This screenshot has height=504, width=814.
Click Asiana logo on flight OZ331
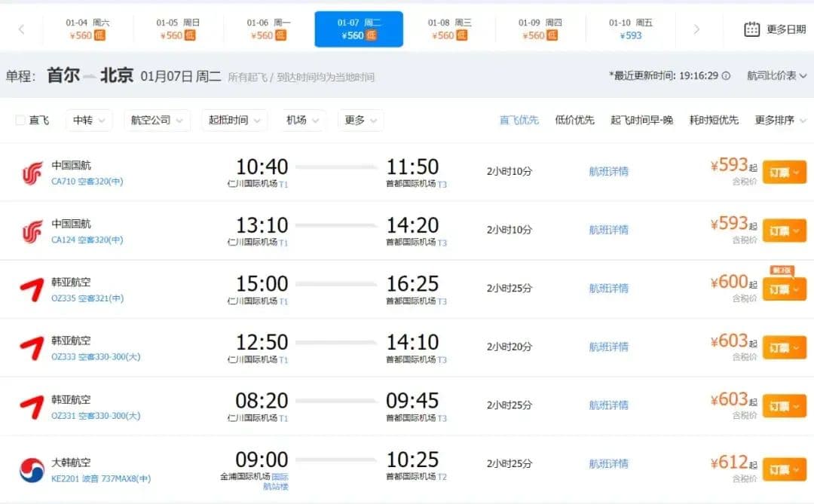point(32,407)
